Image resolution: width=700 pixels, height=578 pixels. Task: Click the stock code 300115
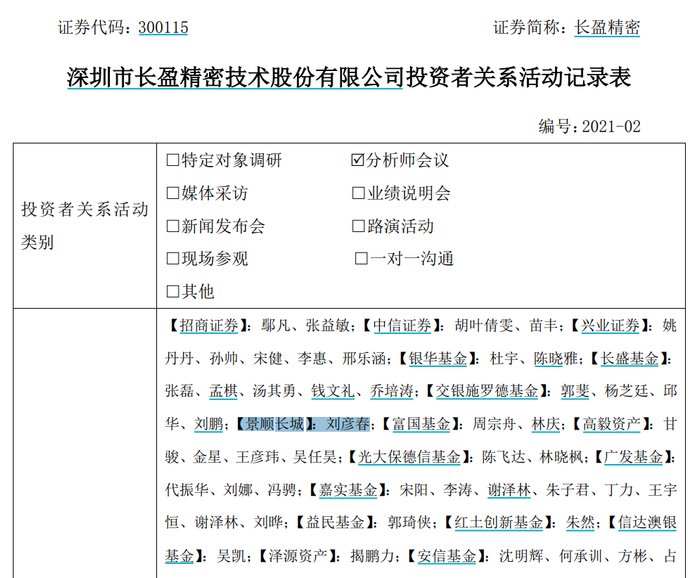163,28
